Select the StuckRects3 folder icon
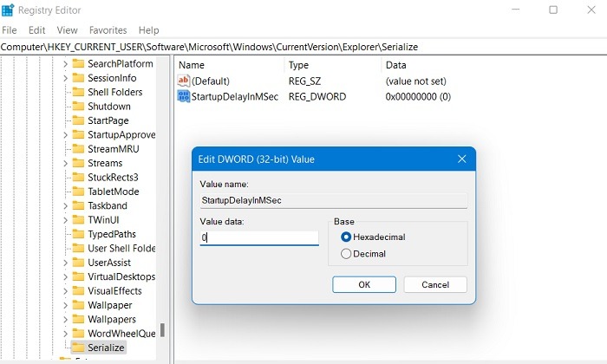Screen dimensions: 607x364 click(x=78, y=177)
